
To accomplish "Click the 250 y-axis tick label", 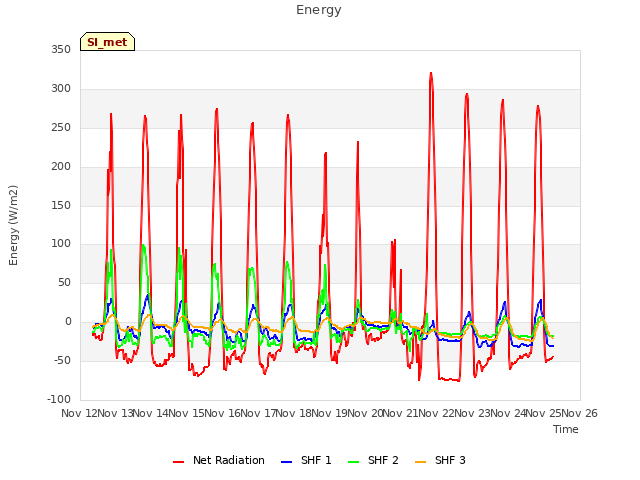I will pos(61,127).
